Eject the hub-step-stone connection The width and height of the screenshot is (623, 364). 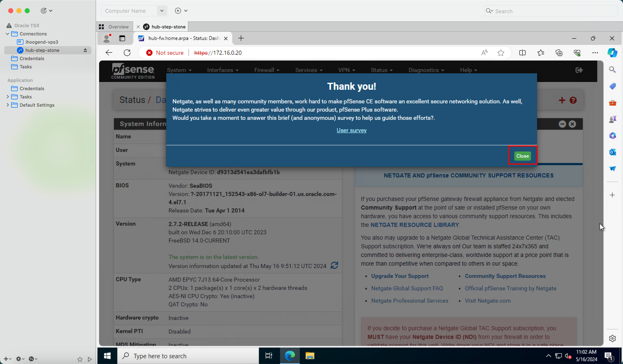[x=85, y=50]
